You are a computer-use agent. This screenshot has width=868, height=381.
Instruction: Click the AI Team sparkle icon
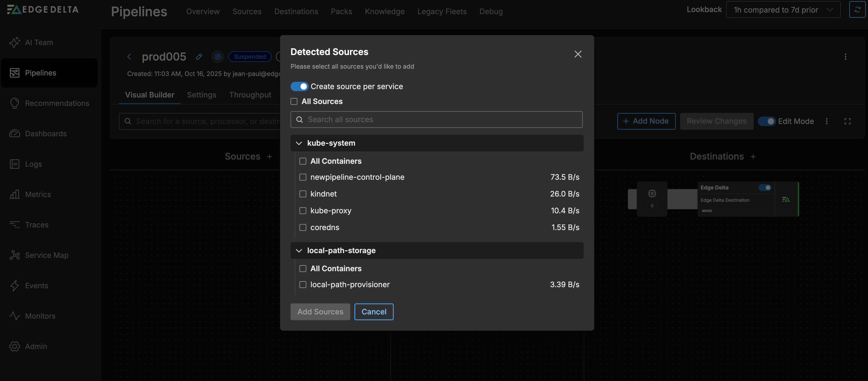click(14, 42)
